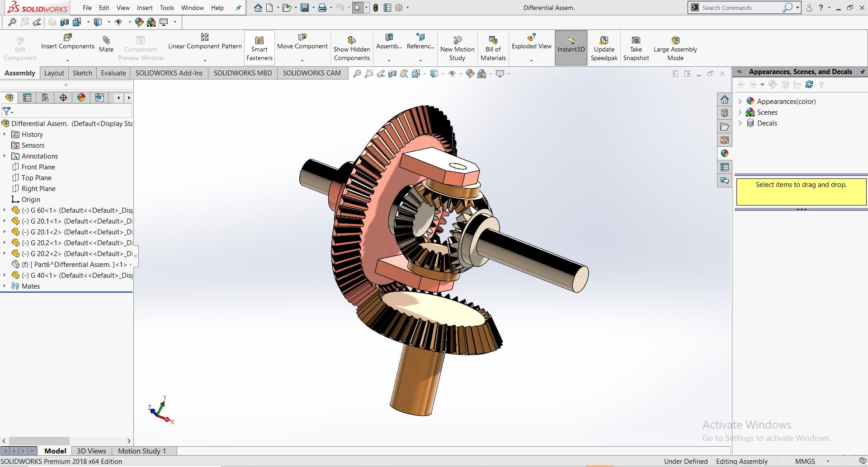Click the Rebuild traffic light icon
This screenshot has width=868, height=467.
coord(376,8)
